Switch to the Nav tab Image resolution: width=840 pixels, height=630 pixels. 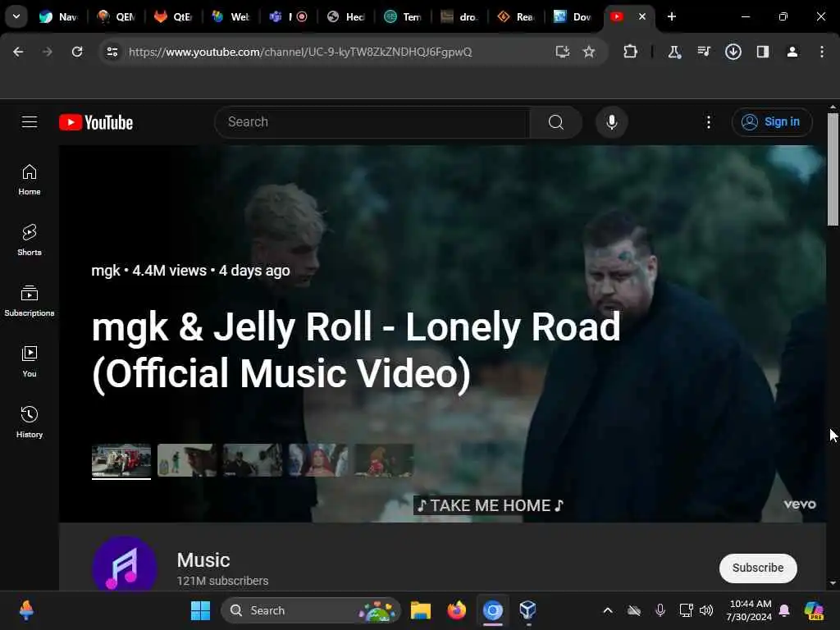click(58, 16)
